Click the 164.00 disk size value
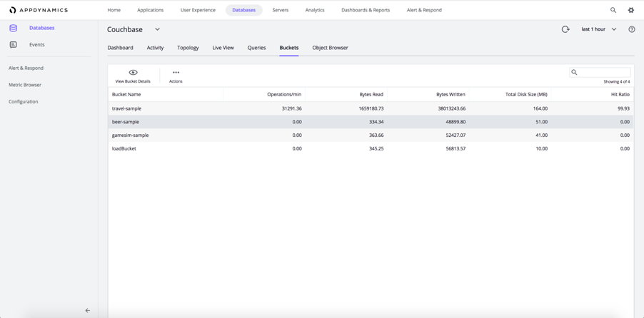This screenshot has height=318, width=644. [x=540, y=108]
